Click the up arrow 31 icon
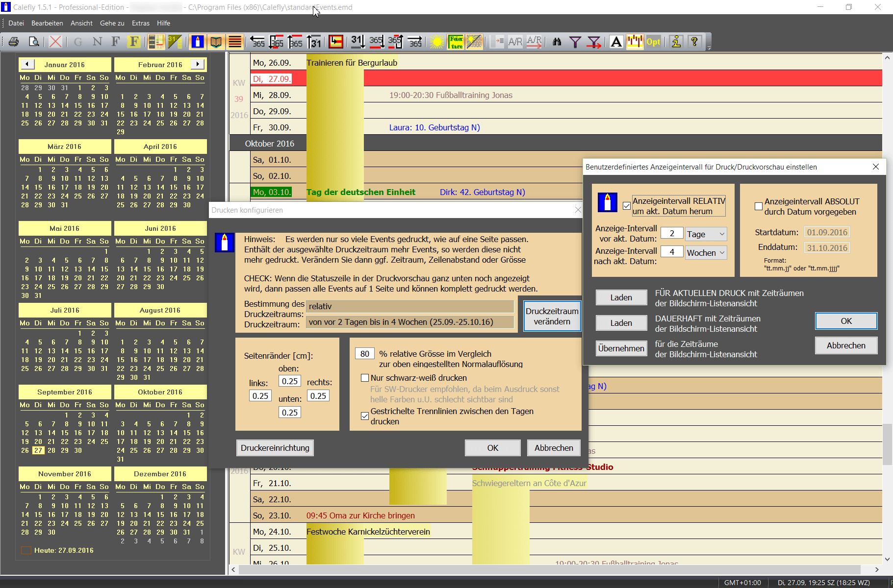Image resolution: width=893 pixels, height=588 pixels. click(314, 42)
